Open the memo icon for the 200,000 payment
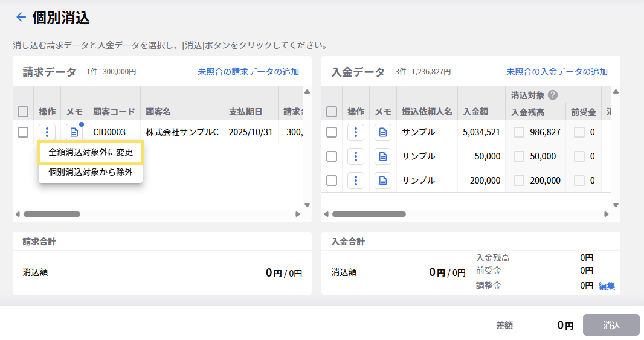The height and width of the screenshot is (340, 644). [382, 181]
